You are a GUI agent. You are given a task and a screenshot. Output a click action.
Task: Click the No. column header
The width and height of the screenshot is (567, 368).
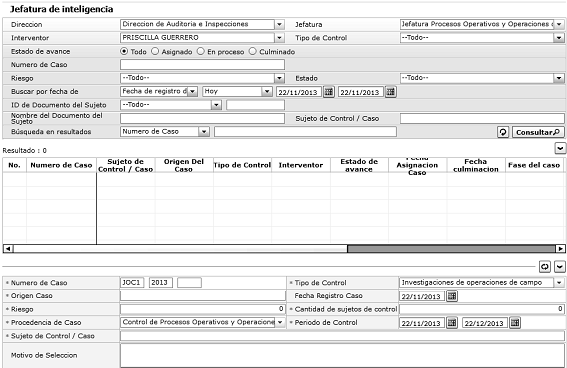14,165
